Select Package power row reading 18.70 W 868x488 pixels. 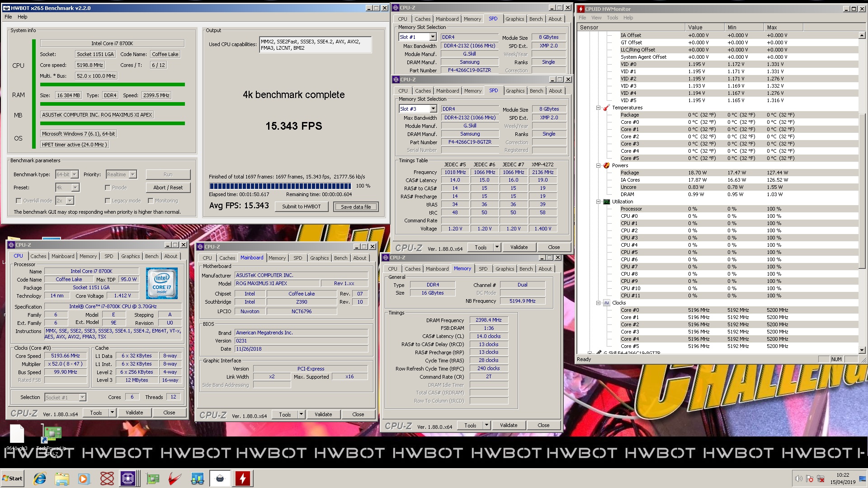click(x=718, y=173)
